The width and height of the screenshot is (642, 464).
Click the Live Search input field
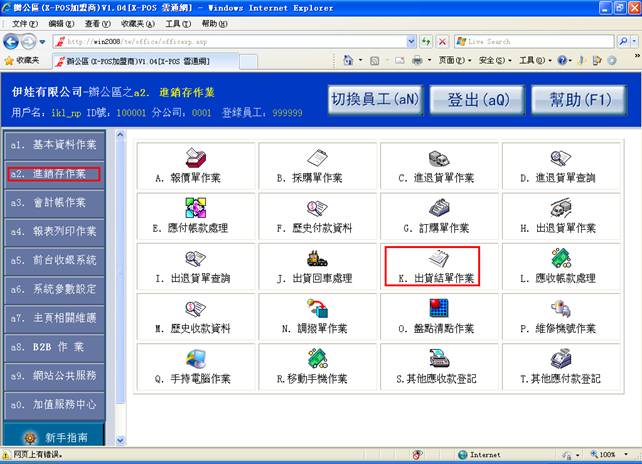(533, 42)
